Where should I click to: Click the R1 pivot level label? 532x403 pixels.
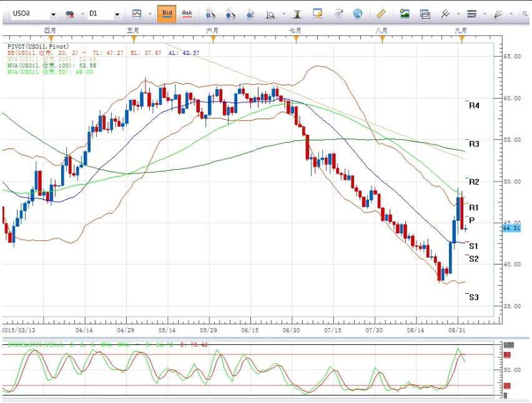(474, 208)
